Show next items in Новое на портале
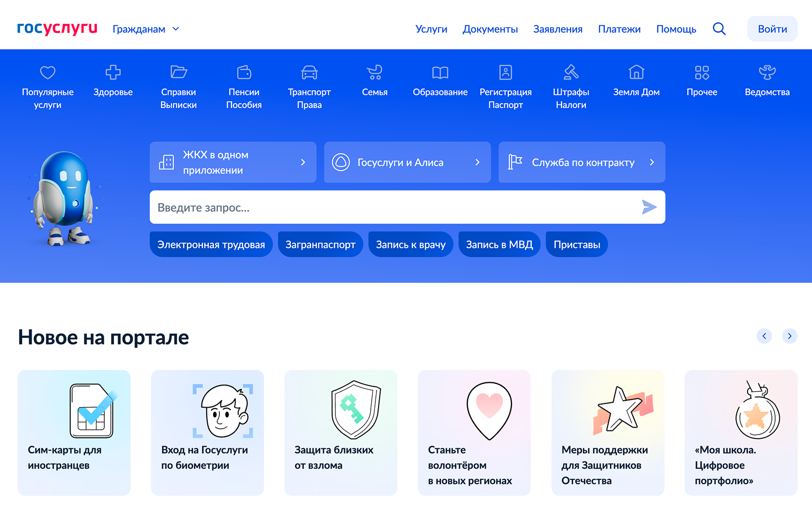 point(789,336)
